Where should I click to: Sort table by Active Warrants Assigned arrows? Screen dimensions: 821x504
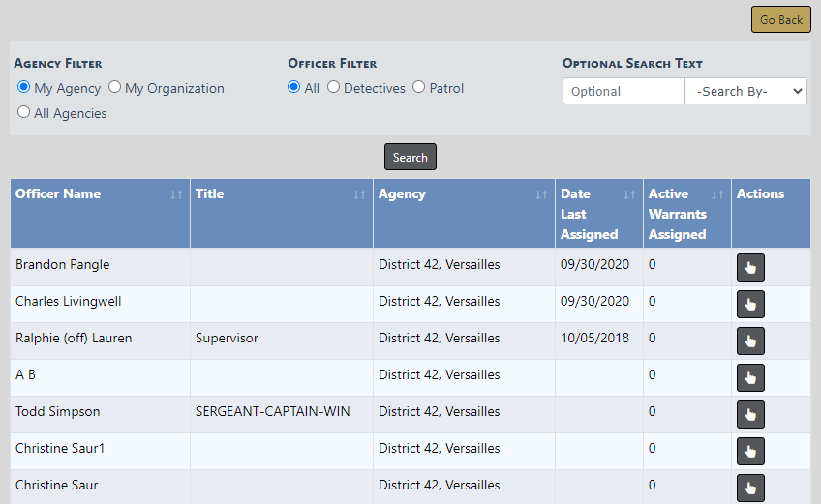pos(717,194)
